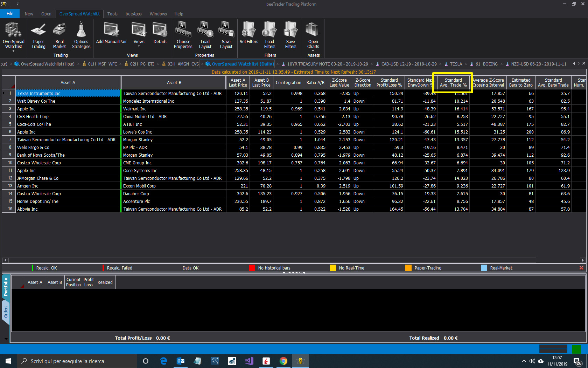Expand the Open Charts dropdown
The height and width of the screenshot is (368, 588).
313,51
